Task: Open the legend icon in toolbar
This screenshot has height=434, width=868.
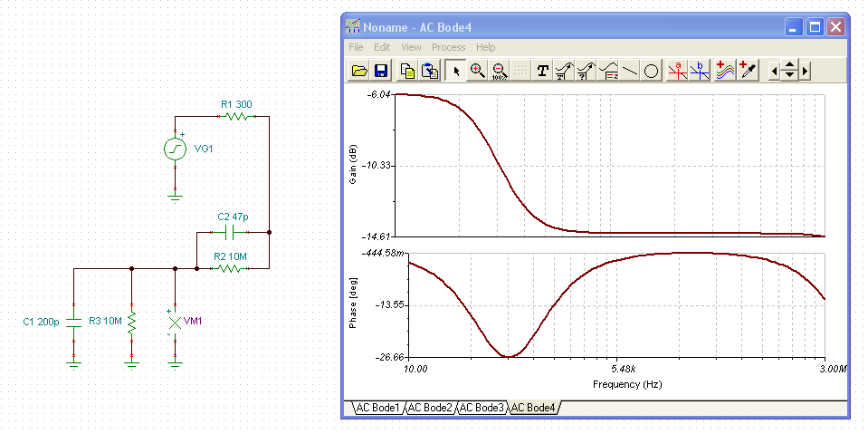Action: tap(608, 71)
